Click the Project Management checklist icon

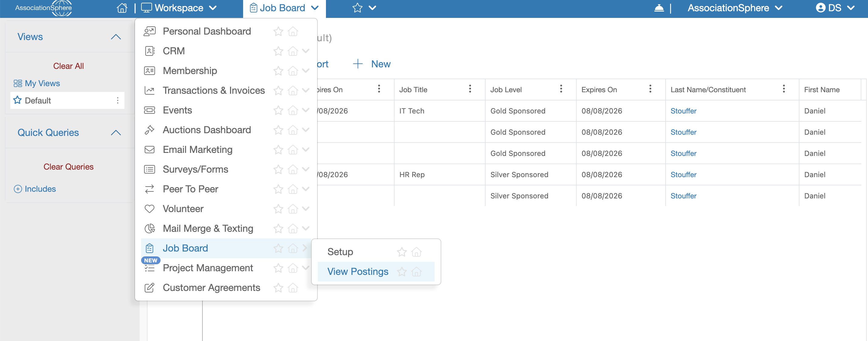coord(149,268)
